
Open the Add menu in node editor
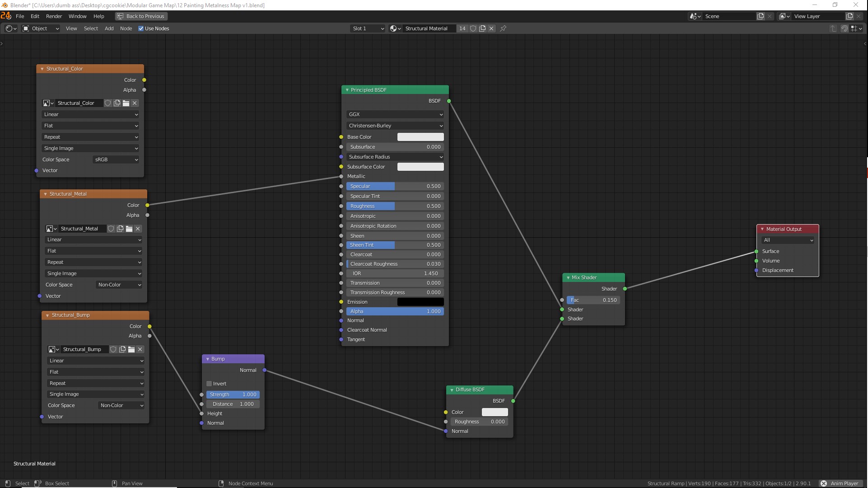[109, 28]
